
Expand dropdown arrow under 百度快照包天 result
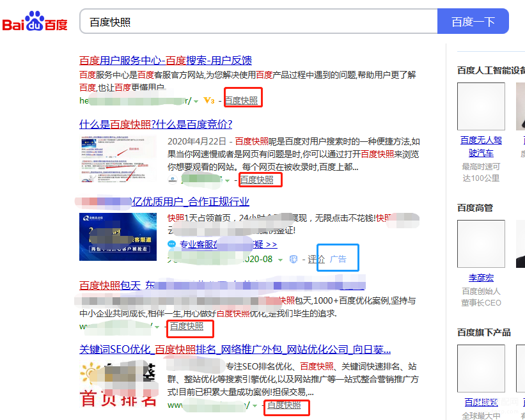157,327
